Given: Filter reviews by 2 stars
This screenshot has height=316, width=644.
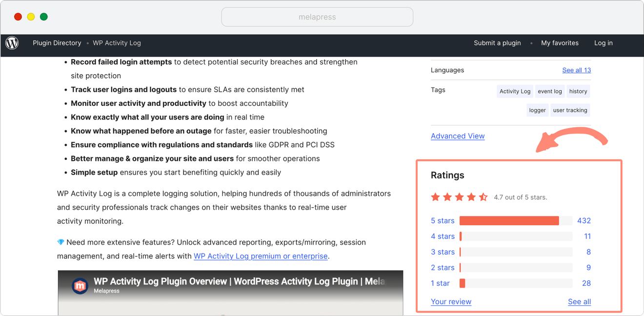Looking at the screenshot, I should [x=443, y=268].
